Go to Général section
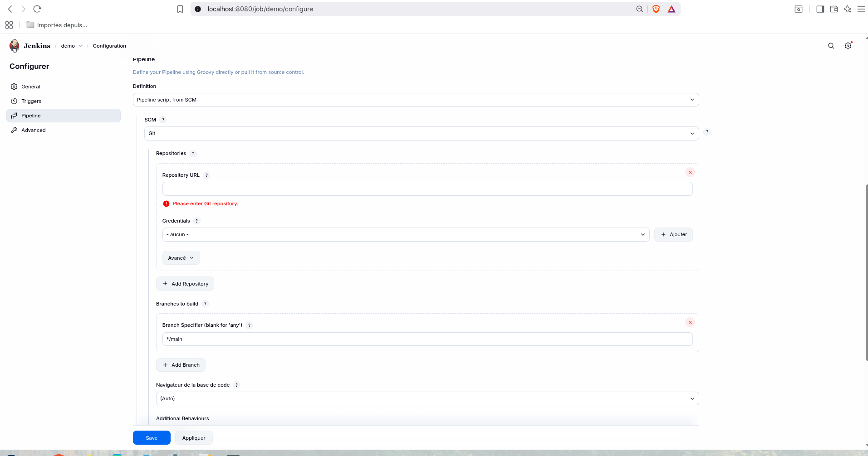The height and width of the screenshot is (456, 868). click(64, 87)
